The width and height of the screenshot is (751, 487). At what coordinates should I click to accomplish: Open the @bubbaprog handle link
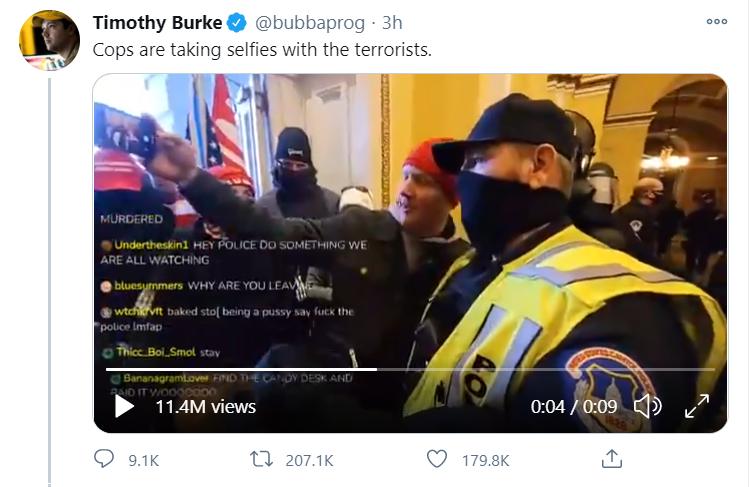309,23
